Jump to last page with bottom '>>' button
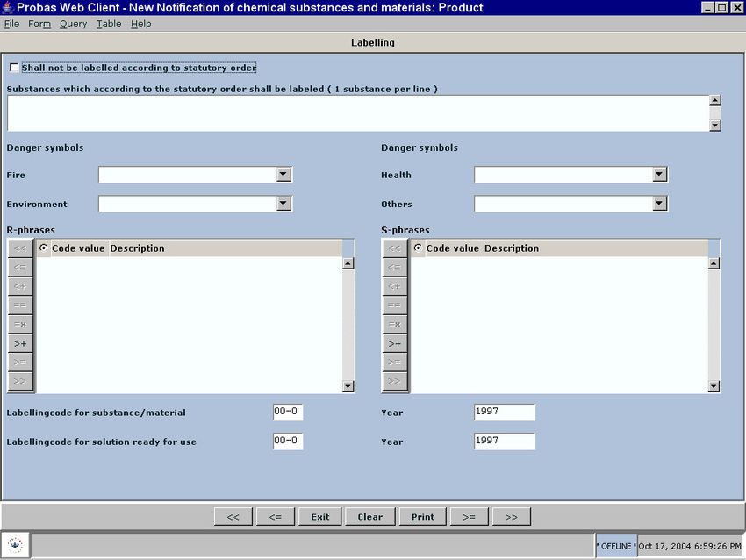Image resolution: width=746 pixels, height=560 pixels. (511, 517)
